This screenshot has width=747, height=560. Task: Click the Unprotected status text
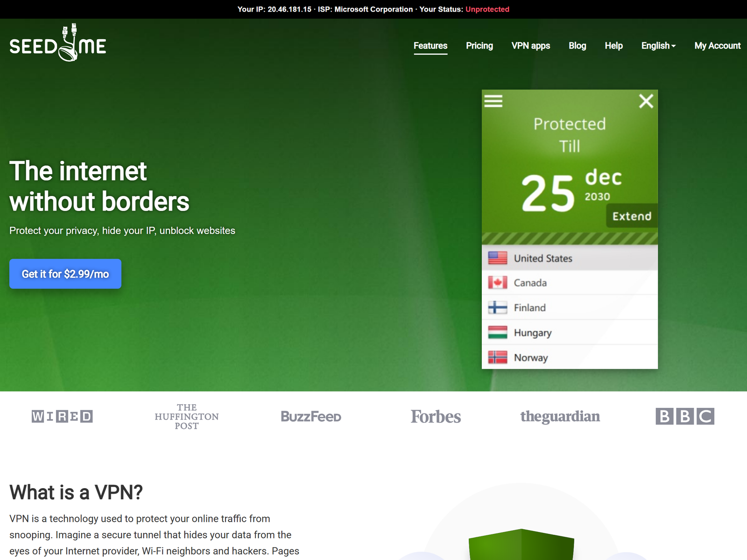[487, 9]
